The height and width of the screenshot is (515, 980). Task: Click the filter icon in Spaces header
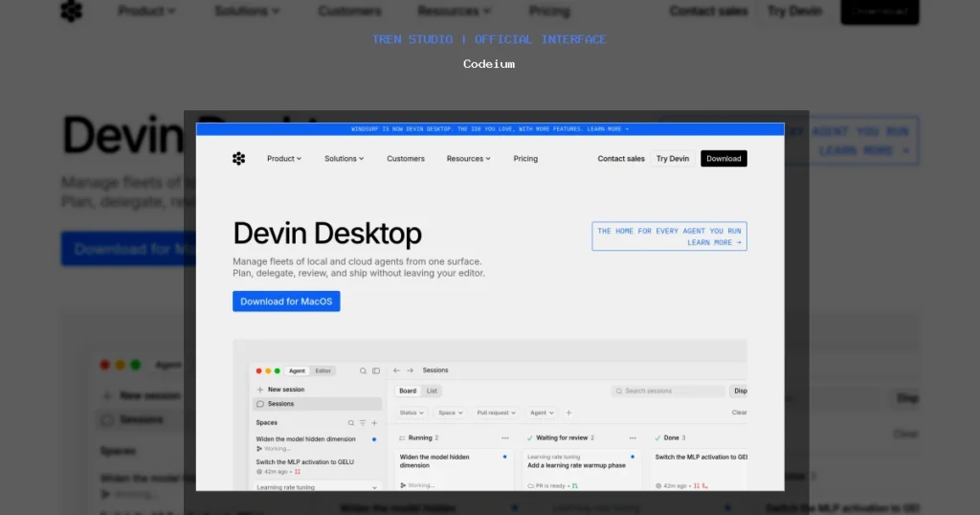point(363,423)
